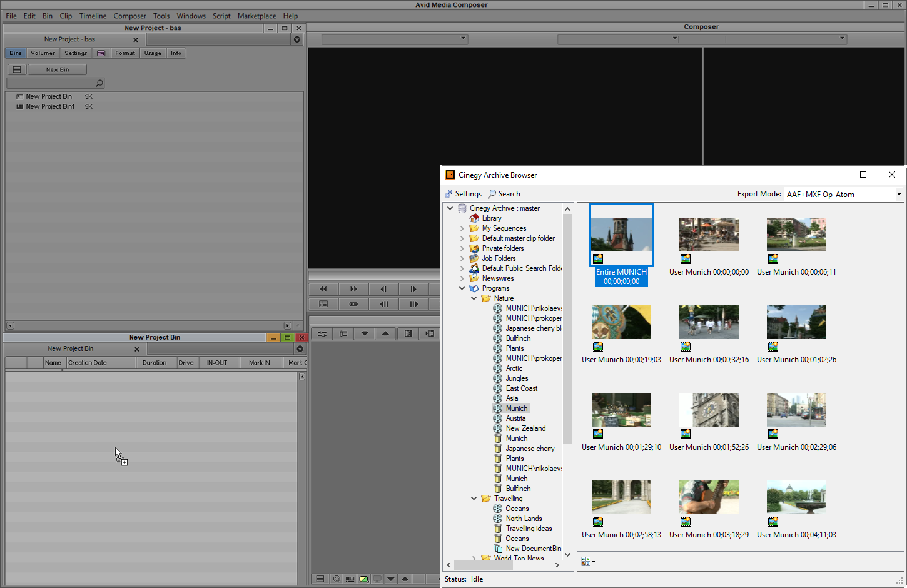Click the archive tree vertical scrollbar
907x588 pixels.
pyautogui.click(x=567, y=328)
